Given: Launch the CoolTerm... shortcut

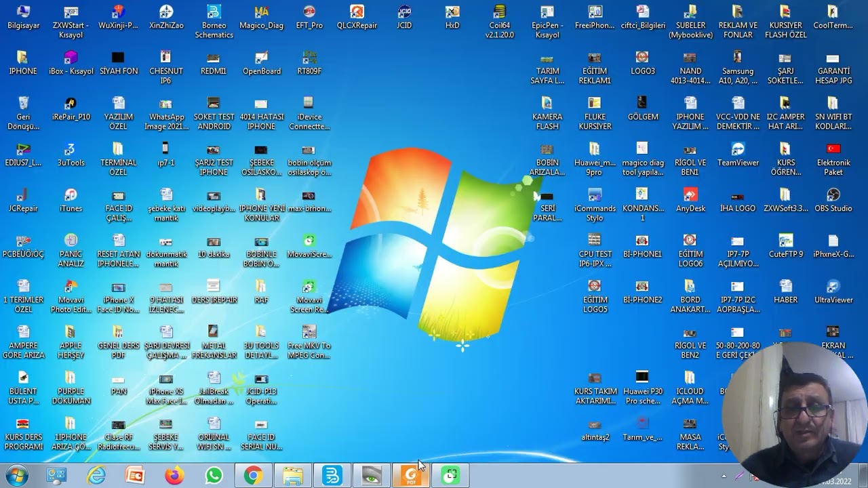Looking at the screenshot, I should (x=833, y=18).
